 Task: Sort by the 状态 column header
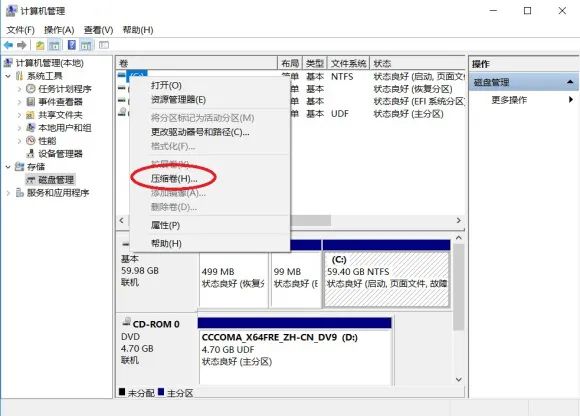[418, 63]
